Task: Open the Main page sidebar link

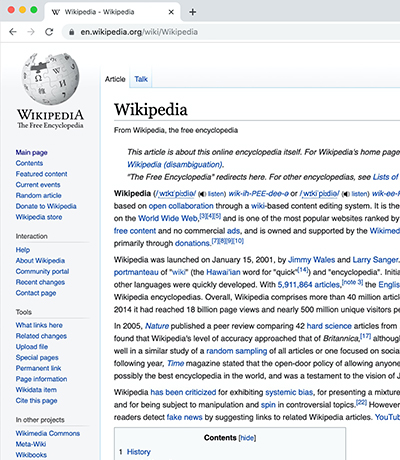Action: tap(32, 152)
